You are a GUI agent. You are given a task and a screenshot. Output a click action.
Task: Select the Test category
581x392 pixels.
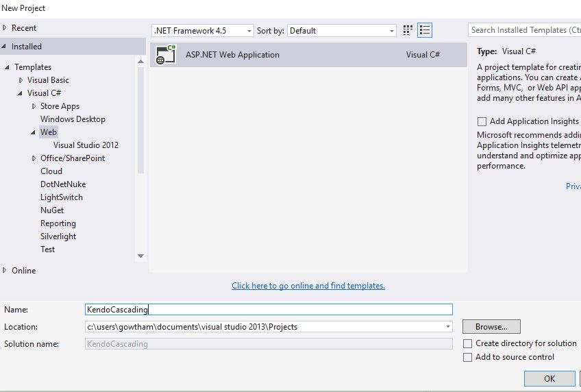pos(47,249)
